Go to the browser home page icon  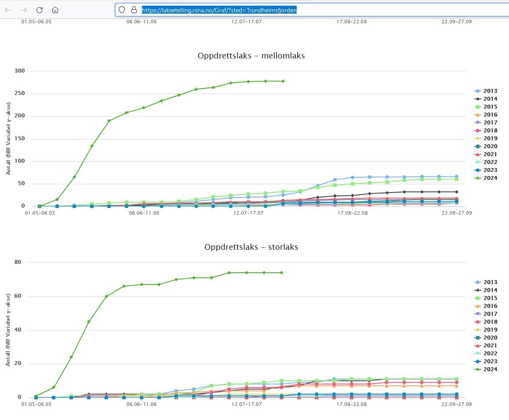(x=55, y=10)
